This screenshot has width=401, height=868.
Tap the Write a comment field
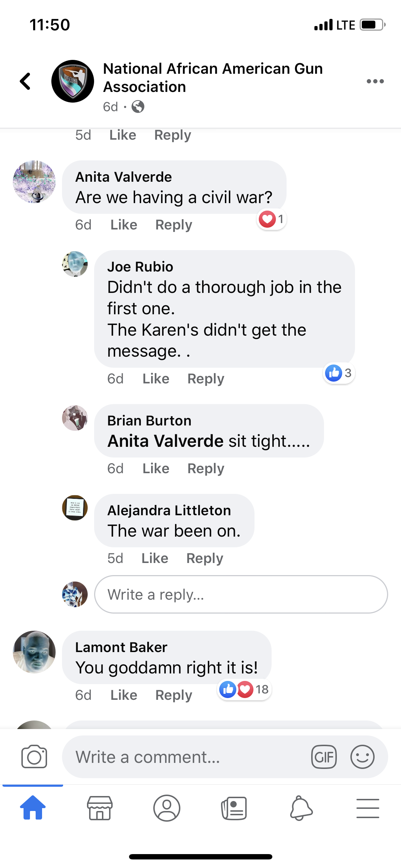tap(225, 757)
